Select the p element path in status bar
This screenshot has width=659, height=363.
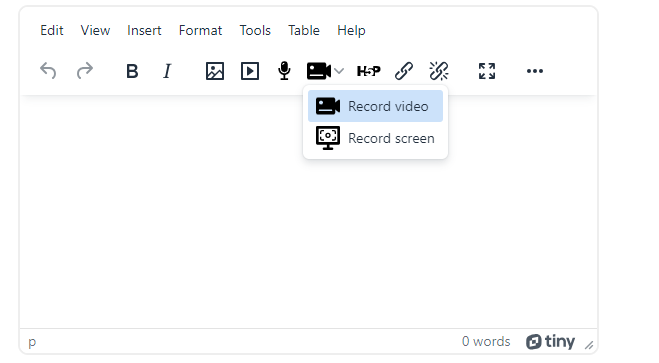pos(32,342)
